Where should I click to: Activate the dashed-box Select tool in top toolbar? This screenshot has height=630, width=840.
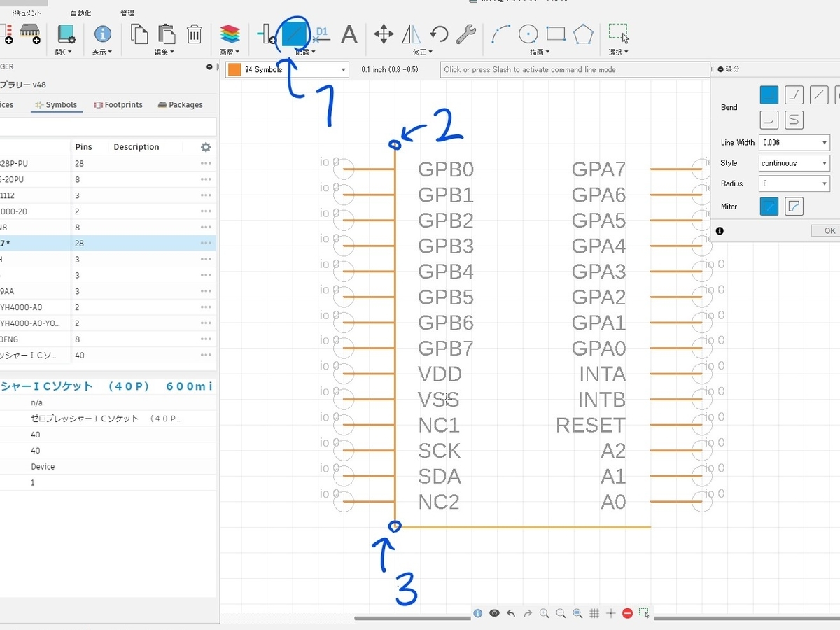click(619, 34)
